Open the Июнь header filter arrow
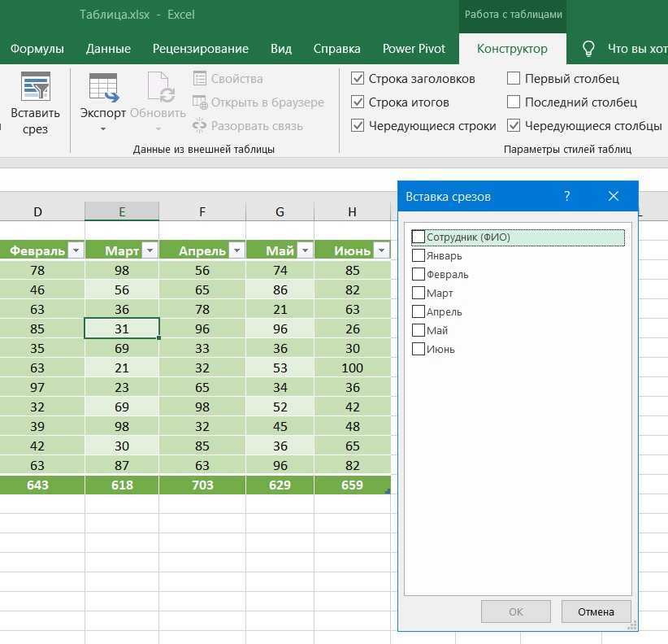 coord(380,250)
